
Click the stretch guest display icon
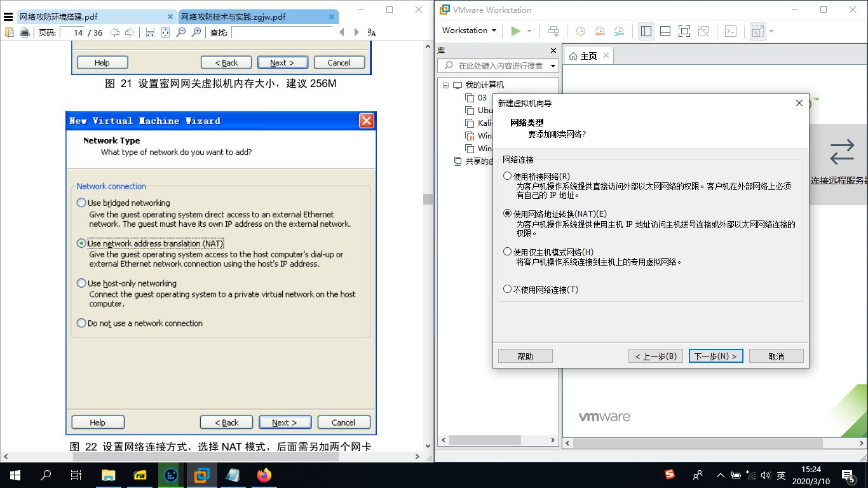click(x=757, y=30)
